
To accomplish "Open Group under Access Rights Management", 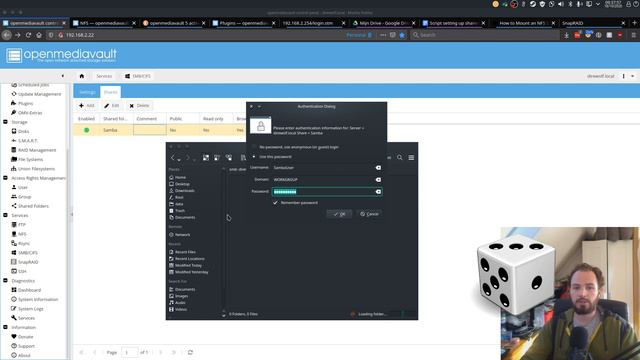I will point(24,197).
